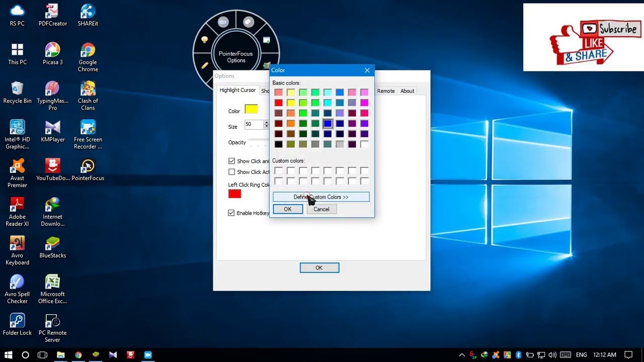The width and height of the screenshot is (644, 362).
Task: Open red Left Click Ring Color swatch
Action: pyautogui.click(x=234, y=194)
